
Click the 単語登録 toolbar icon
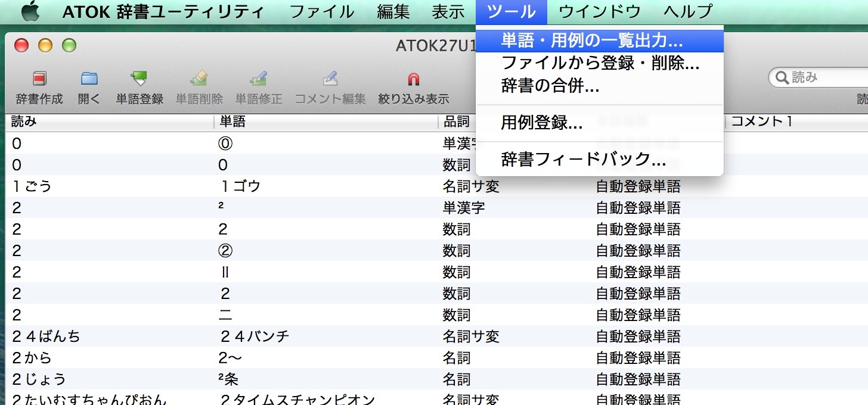tap(139, 79)
